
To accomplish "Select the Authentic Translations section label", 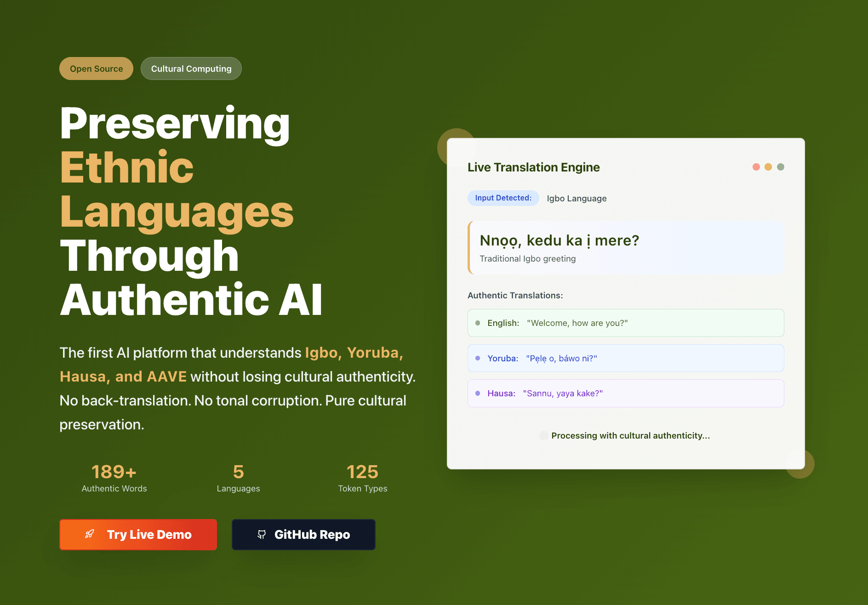I will click(x=515, y=295).
